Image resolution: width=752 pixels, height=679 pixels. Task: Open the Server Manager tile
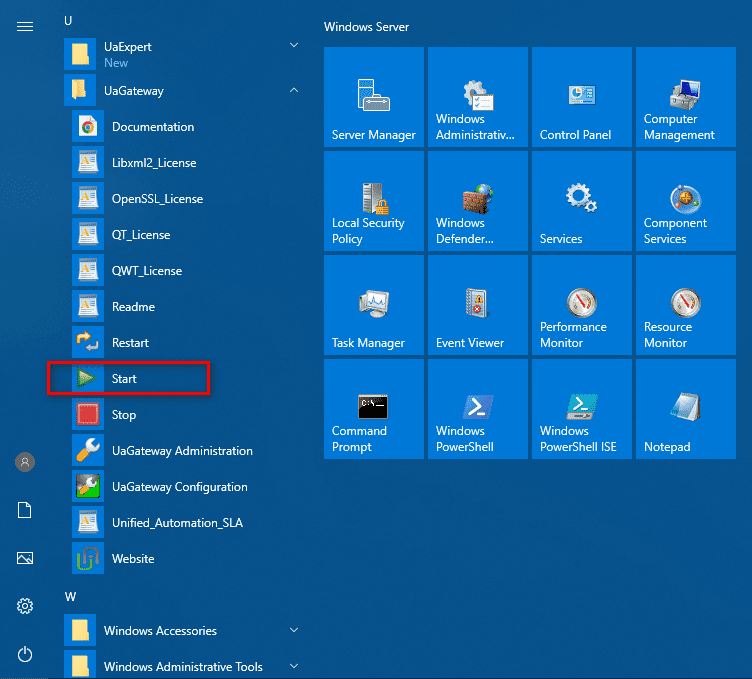[374, 97]
